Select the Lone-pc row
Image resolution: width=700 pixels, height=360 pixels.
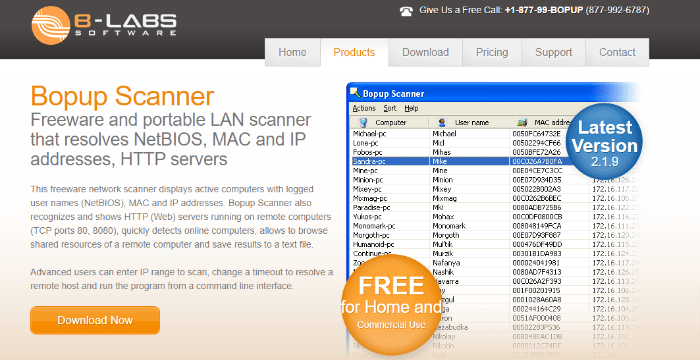pyautogui.click(x=494, y=142)
